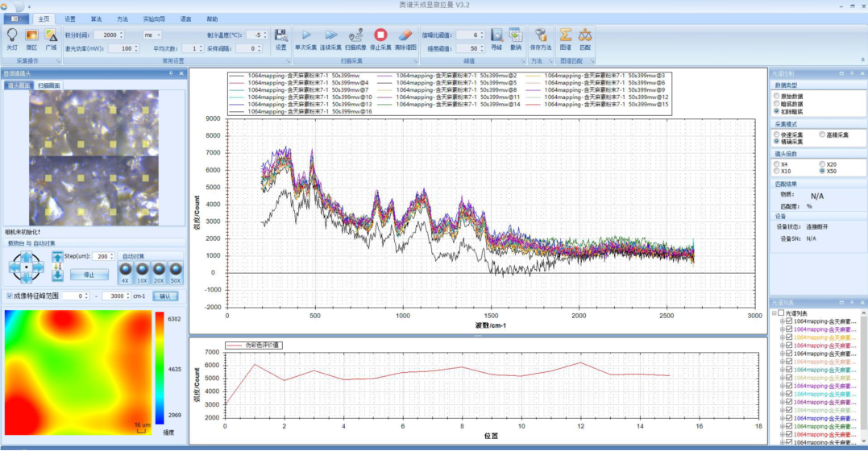The image size is (868, 451).
Task: Click the red 停止采集 stop button
Action: 380,35
